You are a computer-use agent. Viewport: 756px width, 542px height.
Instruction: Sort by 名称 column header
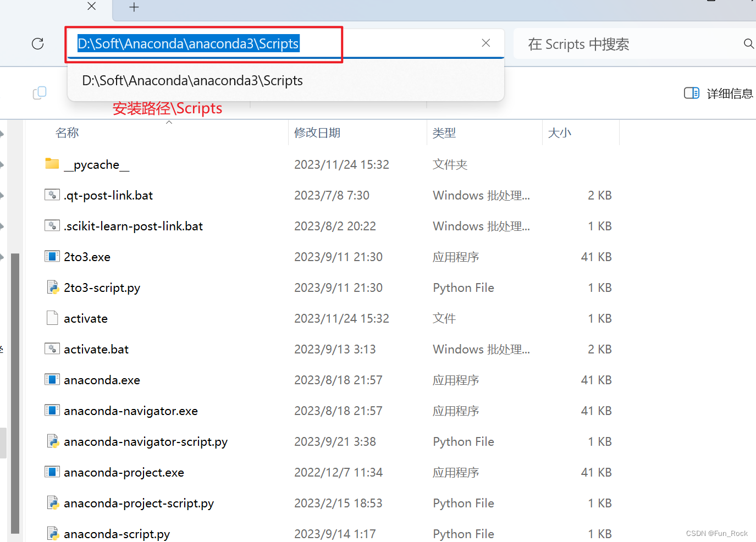(x=67, y=132)
